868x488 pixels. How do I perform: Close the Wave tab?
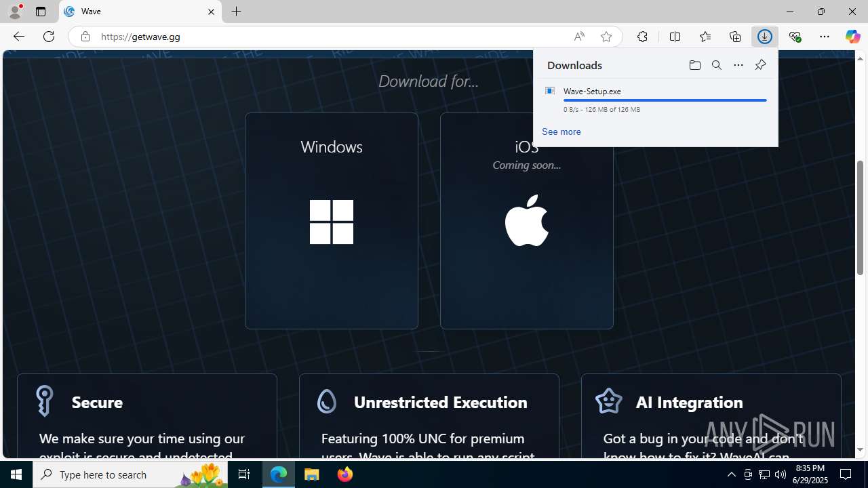pyautogui.click(x=211, y=12)
